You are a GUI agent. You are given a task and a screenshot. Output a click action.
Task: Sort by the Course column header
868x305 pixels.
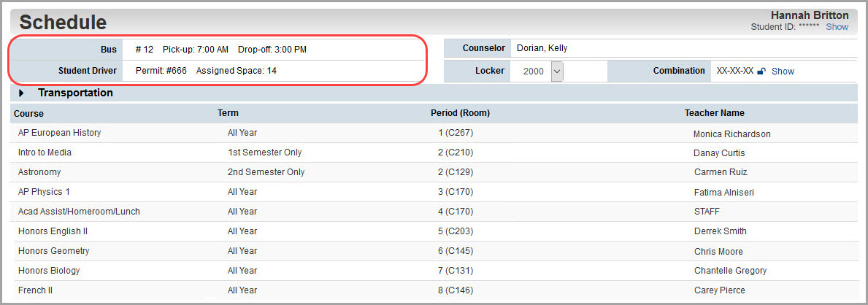pos(28,114)
